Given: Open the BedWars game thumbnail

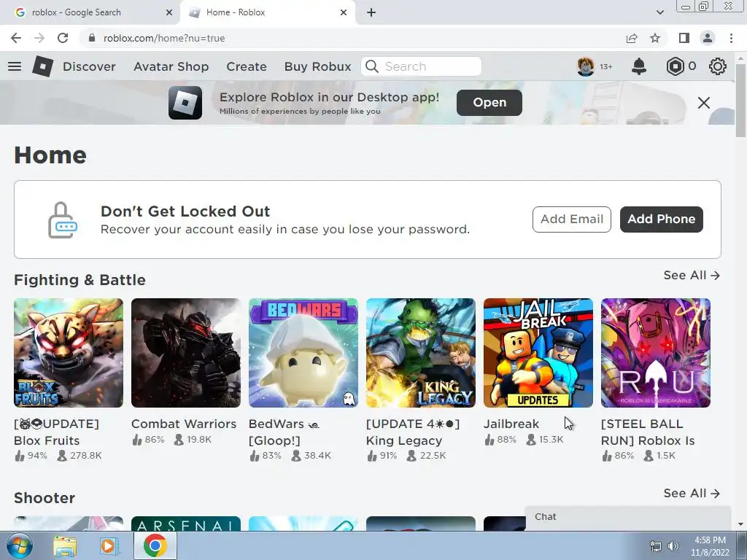Looking at the screenshot, I should coord(303,353).
